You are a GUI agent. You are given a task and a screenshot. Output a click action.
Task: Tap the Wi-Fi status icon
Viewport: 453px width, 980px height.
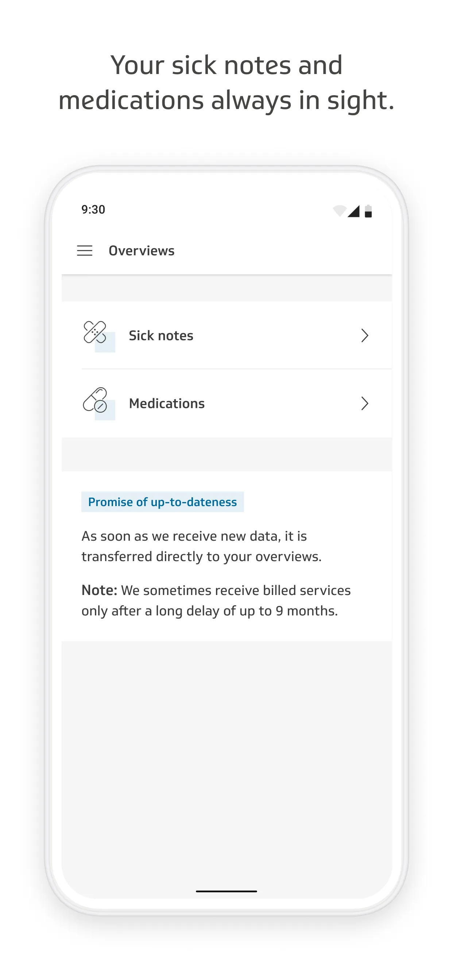340,210
